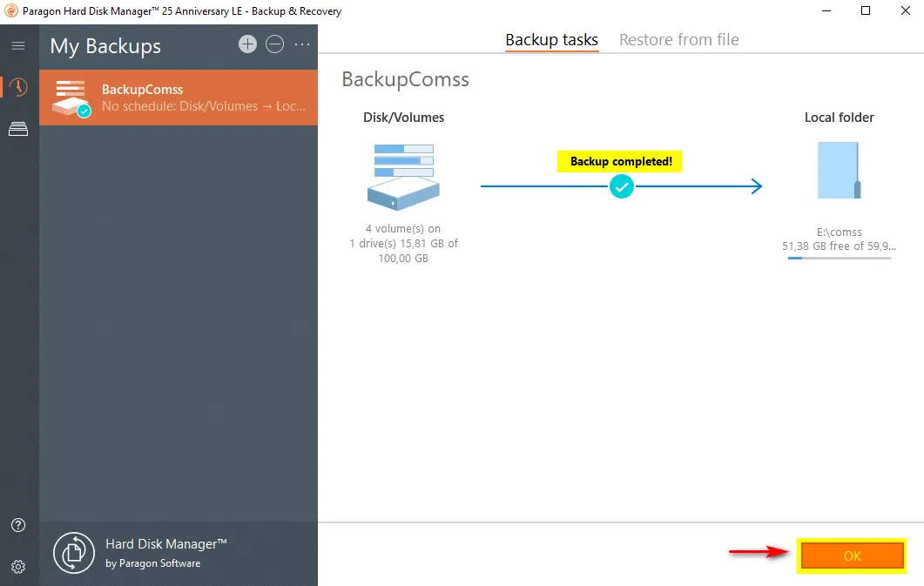Image resolution: width=924 pixels, height=586 pixels.
Task: Click the orange OK button
Action: tap(852, 556)
